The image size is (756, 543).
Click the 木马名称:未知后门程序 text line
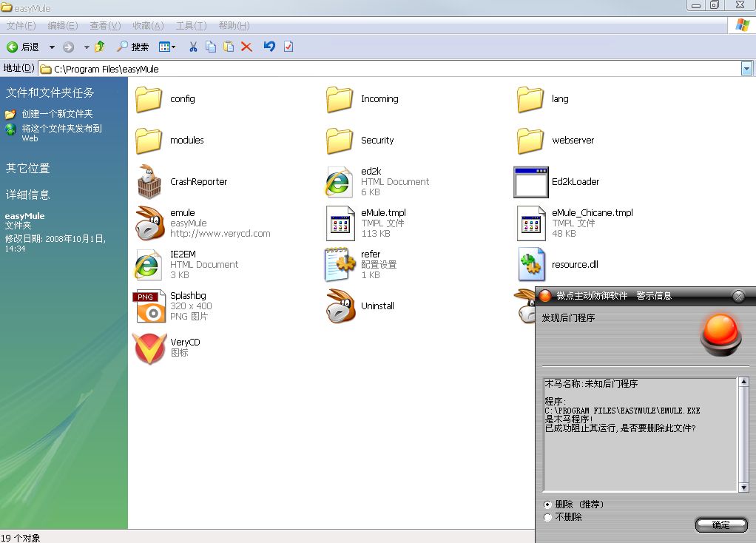(x=591, y=384)
